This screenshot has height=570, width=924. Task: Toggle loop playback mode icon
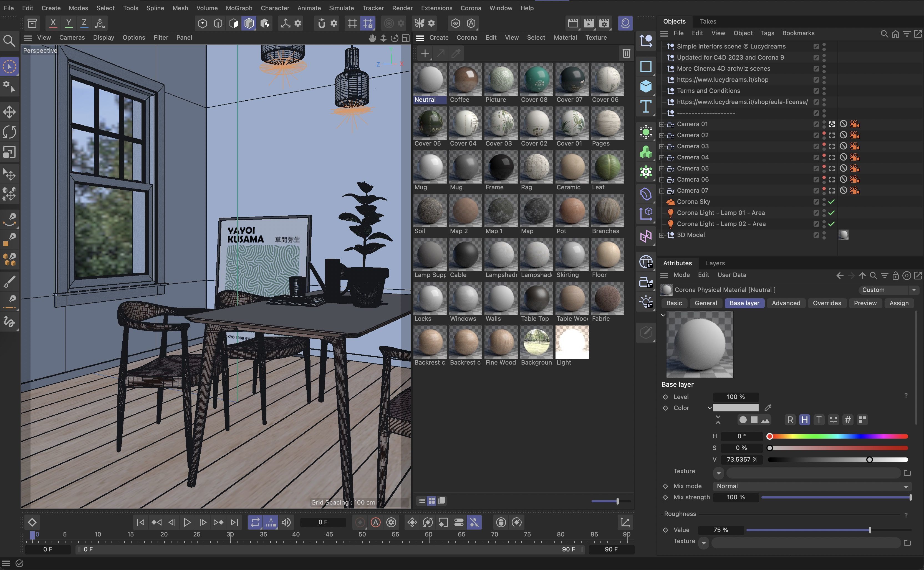click(x=255, y=523)
